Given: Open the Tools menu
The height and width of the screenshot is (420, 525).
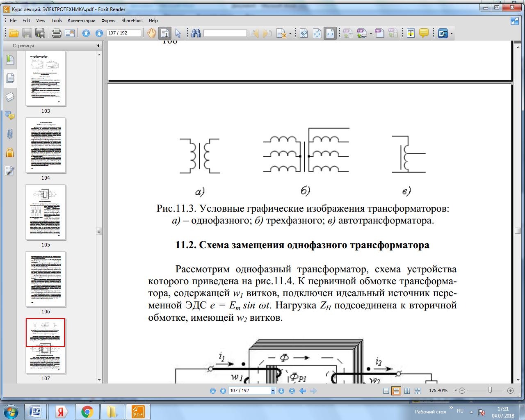Looking at the screenshot, I should point(57,21).
